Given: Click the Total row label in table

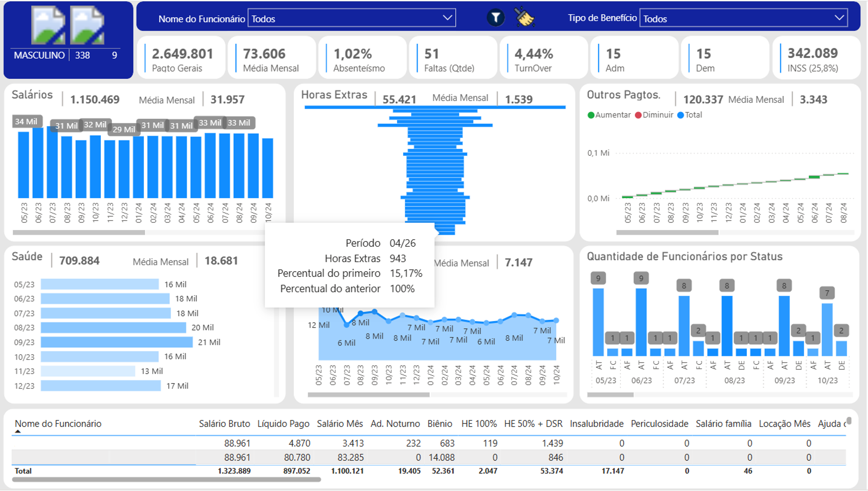Looking at the screenshot, I should point(23,471).
